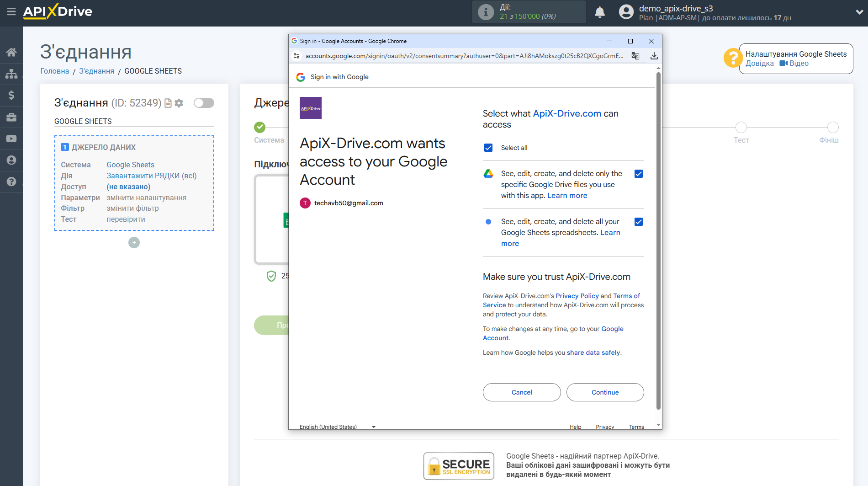Toggle the connection enable switch
The width and height of the screenshot is (868, 486).
tap(204, 103)
